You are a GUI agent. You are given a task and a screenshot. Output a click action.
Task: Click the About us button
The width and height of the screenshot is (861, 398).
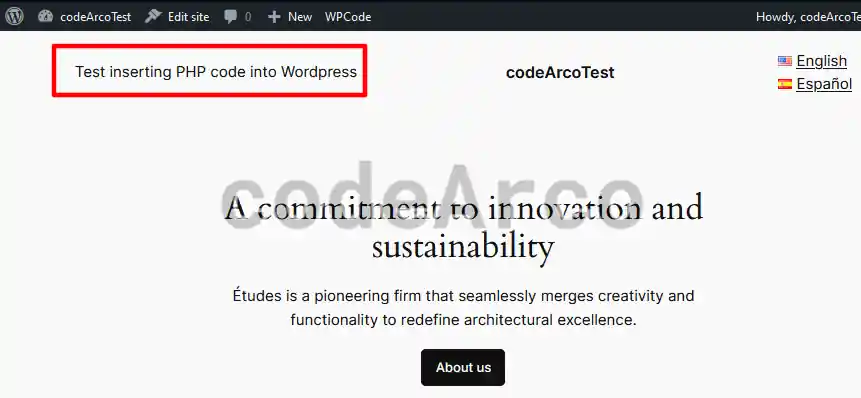pos(463,367)
